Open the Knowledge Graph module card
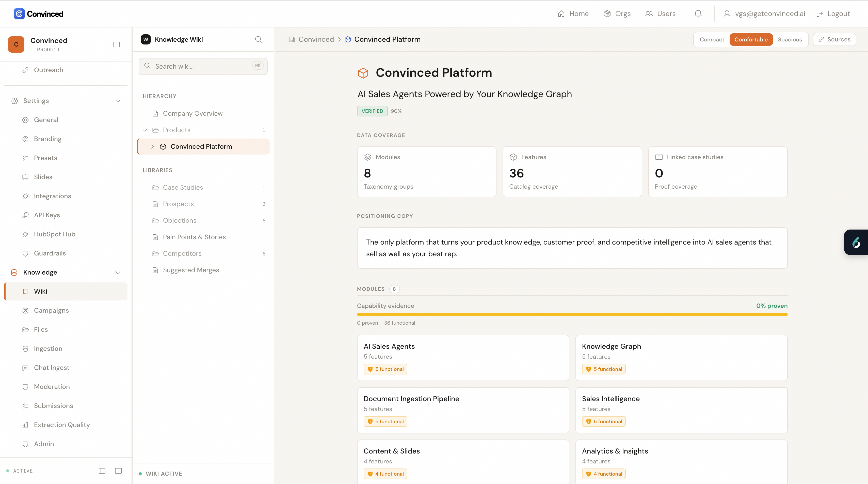868x484 pixels. 681,358
